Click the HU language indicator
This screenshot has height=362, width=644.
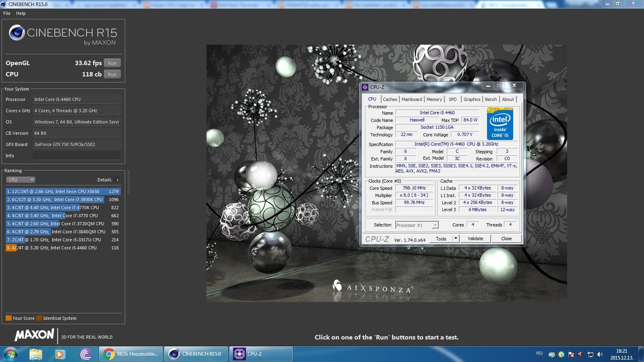pos(539,353)
